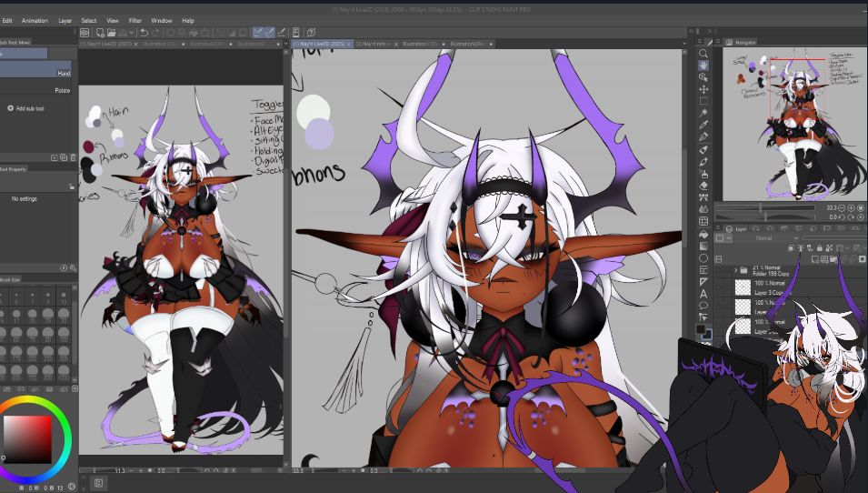
Task: Select the Operation object tool
Action: pos(703,77)
